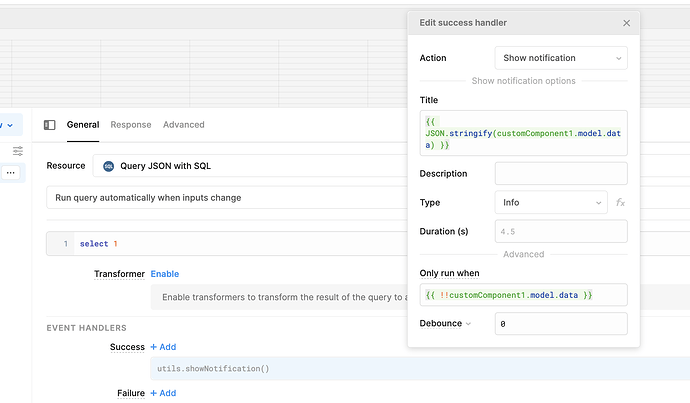Open the Type dropdown set to Info
The image size is (690, 403).
pyautogui.click(x=550, y=203)
